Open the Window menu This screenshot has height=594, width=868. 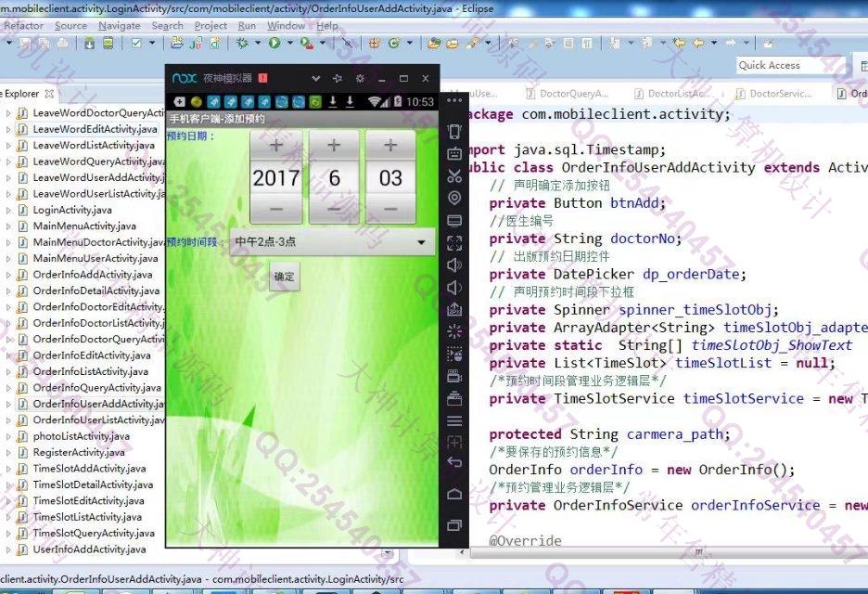pyautogui.click(x=286, y=25)
